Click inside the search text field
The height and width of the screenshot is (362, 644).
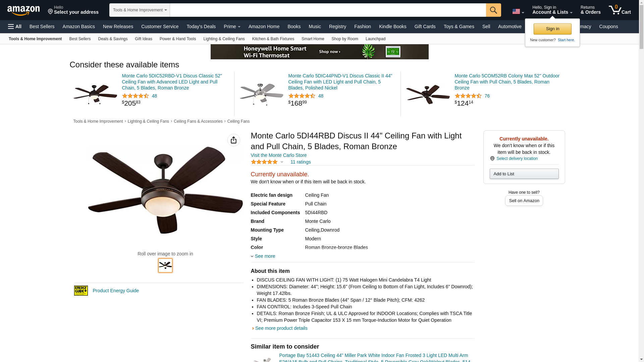tap(328, 10)
